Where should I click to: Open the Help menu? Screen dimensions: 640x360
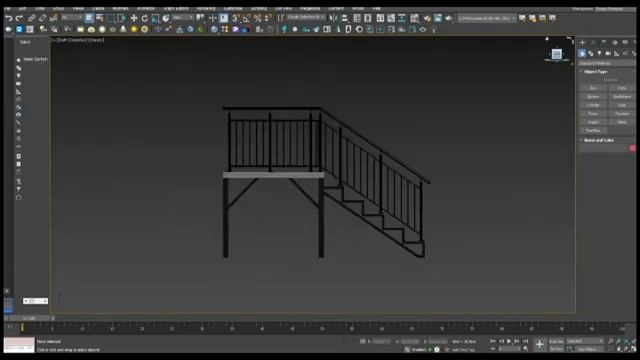pos(376,9)
